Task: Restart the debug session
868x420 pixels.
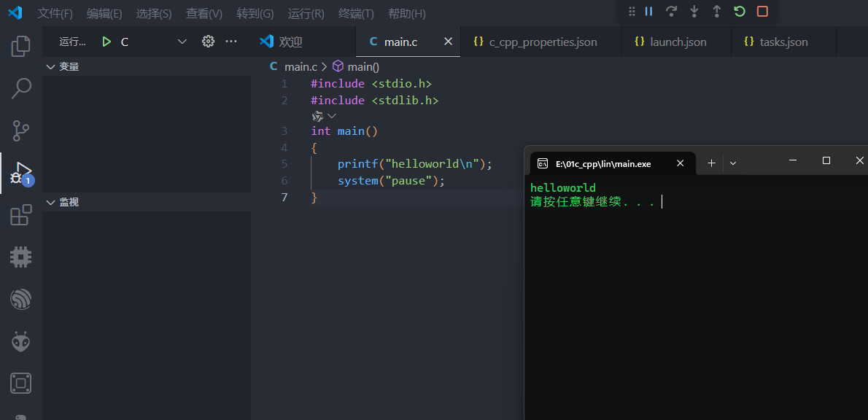Action: click(740, 12)
